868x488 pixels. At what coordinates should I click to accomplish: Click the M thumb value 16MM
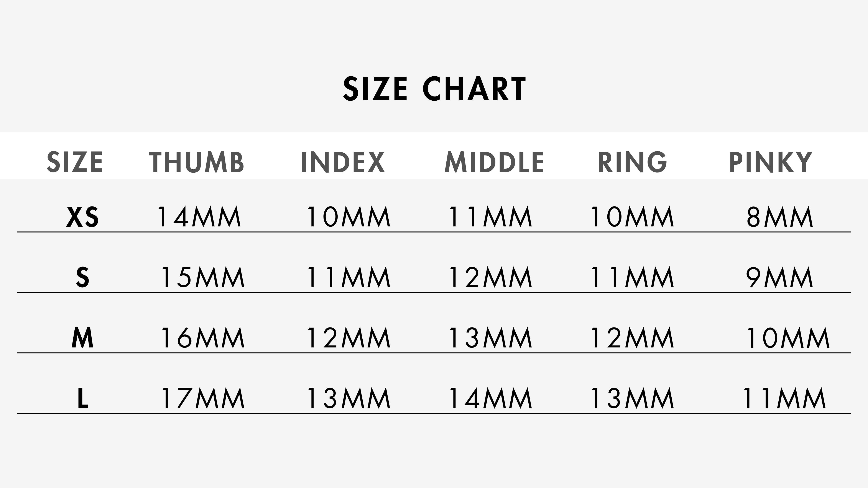[x=203, y=338]
